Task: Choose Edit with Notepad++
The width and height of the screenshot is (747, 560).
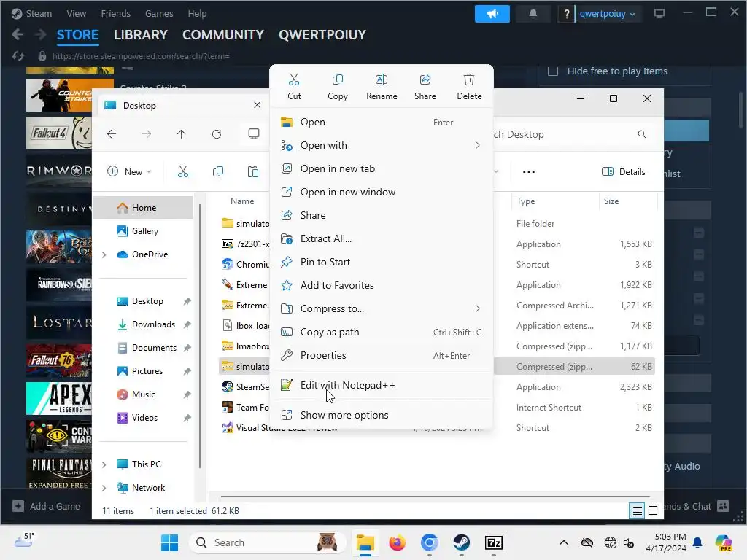Action: tap(381, 385)
